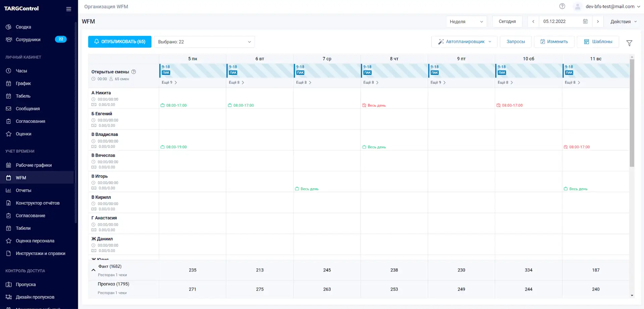Expand Ещё 9 open shifts on Monday
Viewport: 644px width, 309px height.
point(169,83)
